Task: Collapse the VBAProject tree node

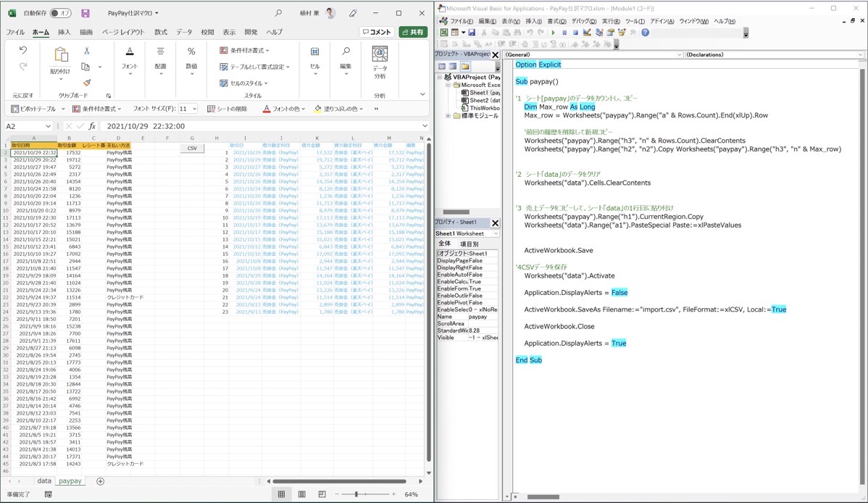Action: click(x=440, y=77)
